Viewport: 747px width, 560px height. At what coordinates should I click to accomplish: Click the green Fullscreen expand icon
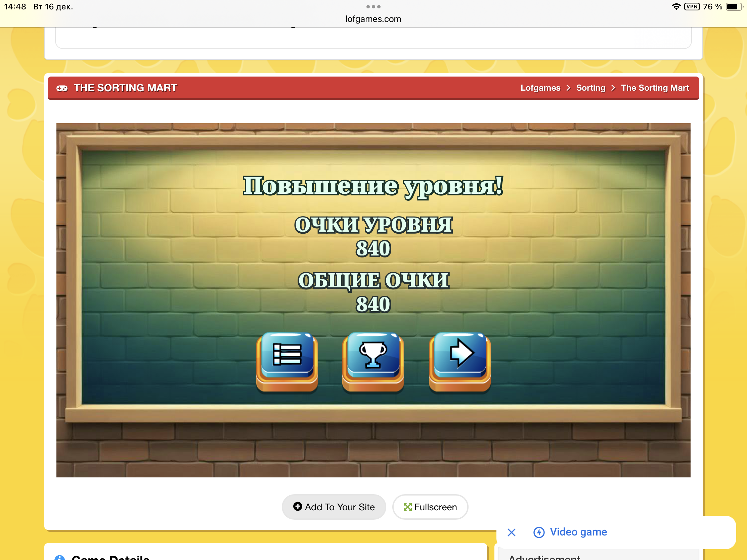[407, 507]
